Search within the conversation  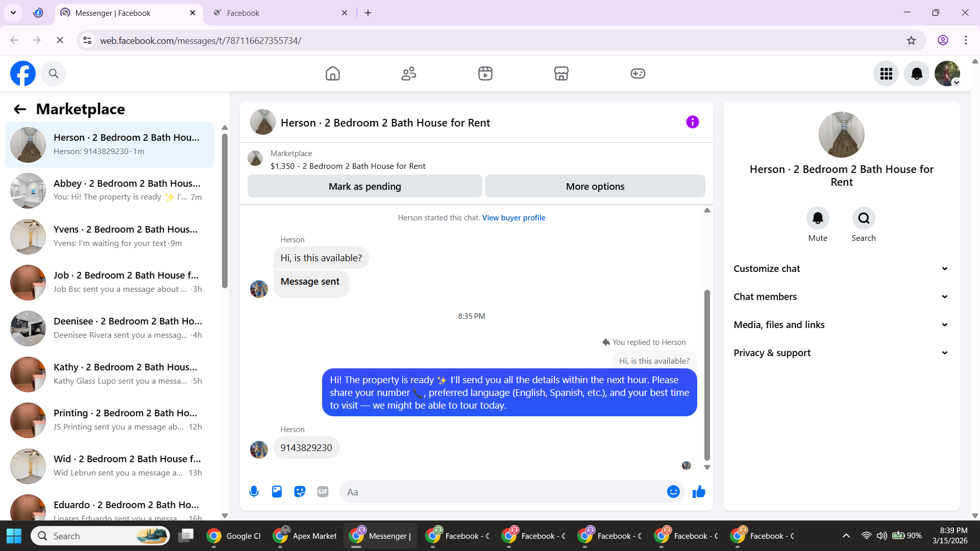point(864,218)
